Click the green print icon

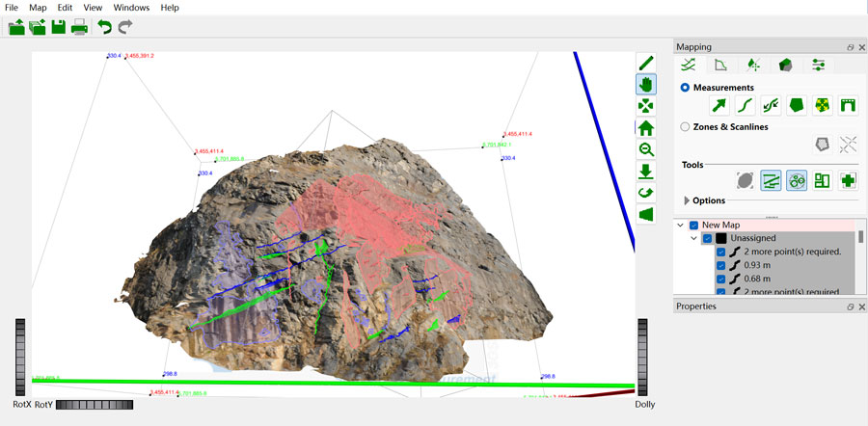coord(79,27)
